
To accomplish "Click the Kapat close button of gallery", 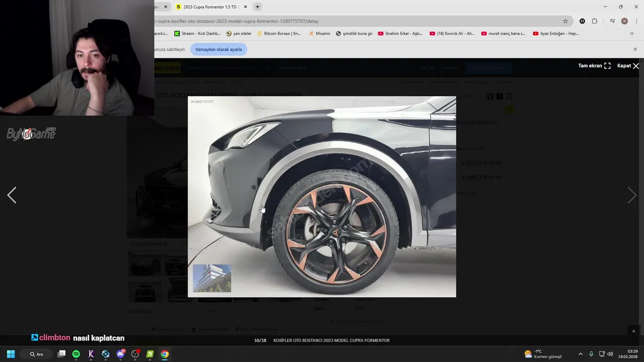I will 628,66.
